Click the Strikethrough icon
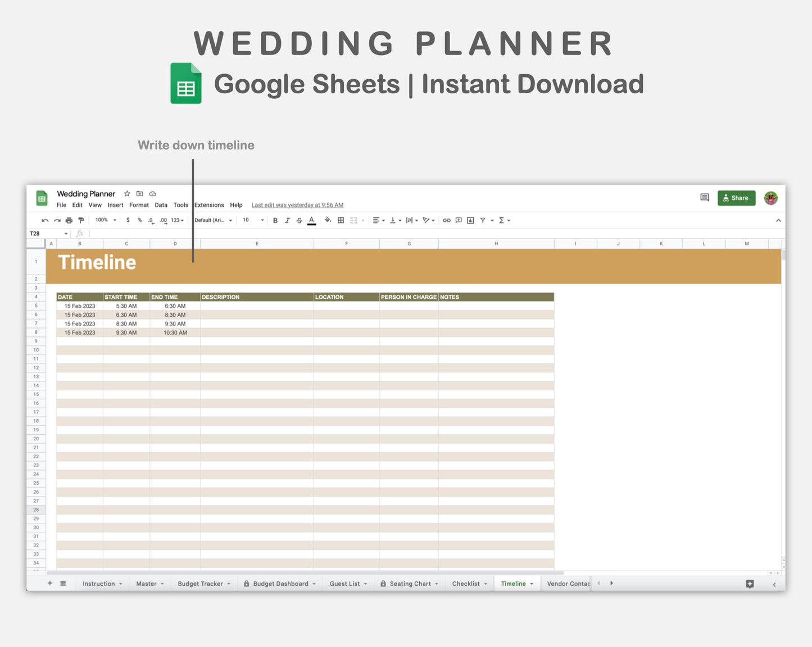 299,220
